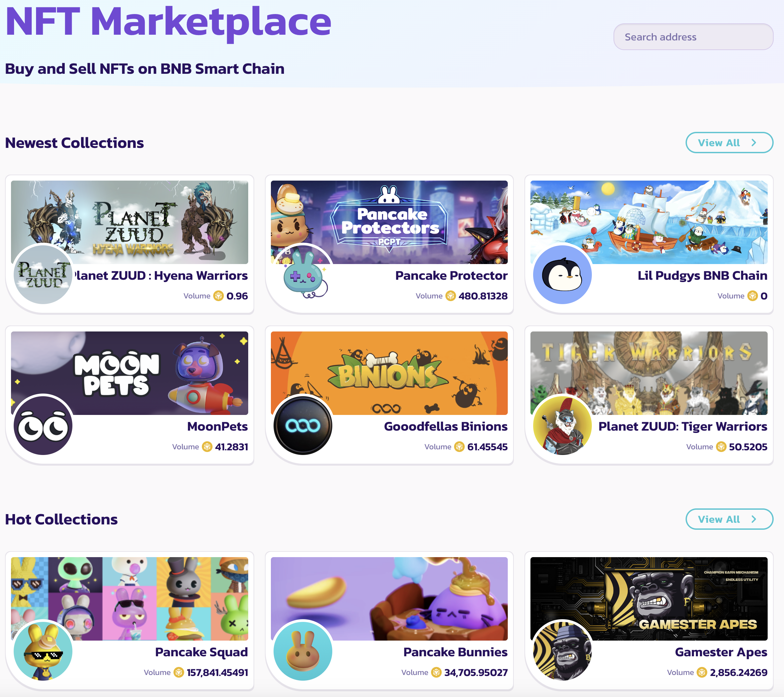Open the Planet ZUUD Tiger Warriors avatar
This screenshot has height=697, width=784.
(562, 426)
